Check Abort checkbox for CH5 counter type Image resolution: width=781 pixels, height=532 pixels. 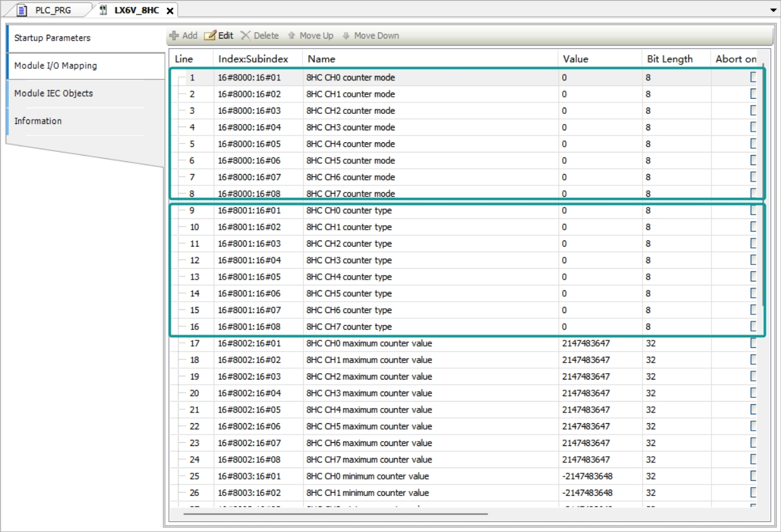[753, 294]
